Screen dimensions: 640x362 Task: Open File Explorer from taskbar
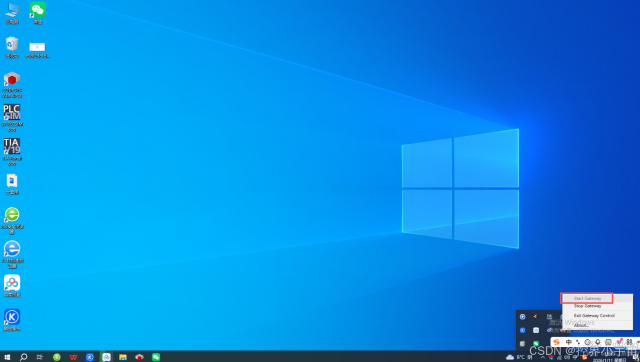point(123,357)
